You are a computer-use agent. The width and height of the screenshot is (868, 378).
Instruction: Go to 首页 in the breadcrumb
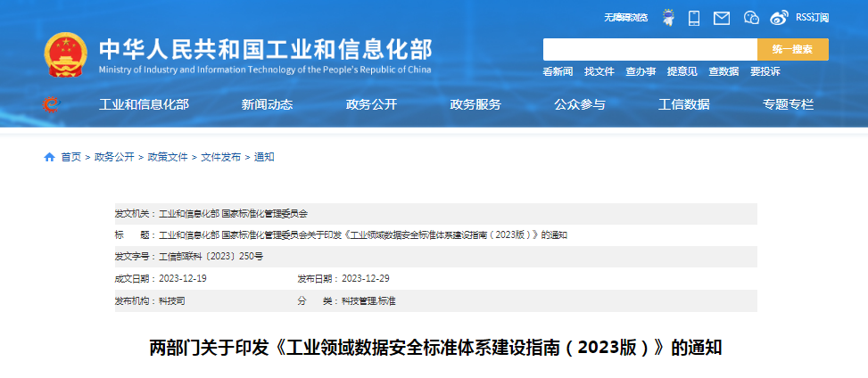[x=70, y=157]
